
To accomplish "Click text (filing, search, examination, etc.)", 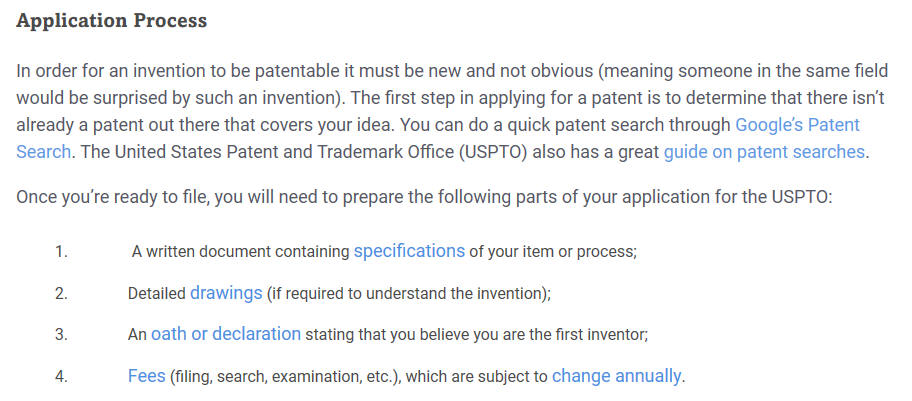I will point(285,377).
